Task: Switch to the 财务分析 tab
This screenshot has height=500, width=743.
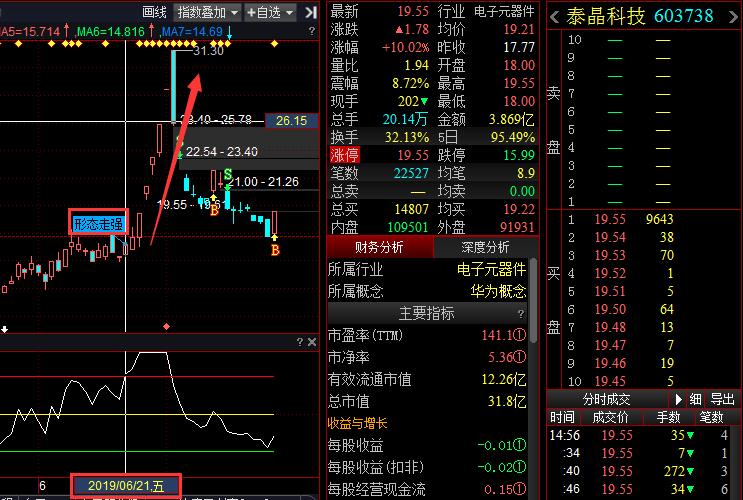Action: [378, 247]
